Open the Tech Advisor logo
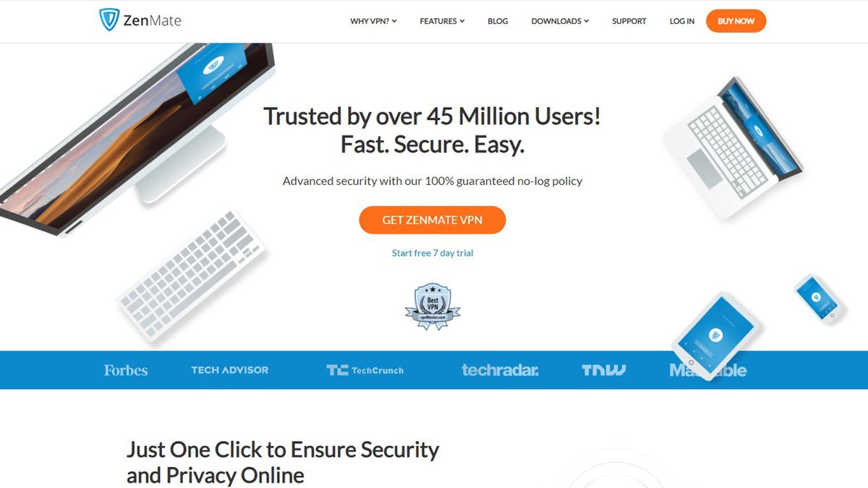The image size is (868, 488). point(229,370)
